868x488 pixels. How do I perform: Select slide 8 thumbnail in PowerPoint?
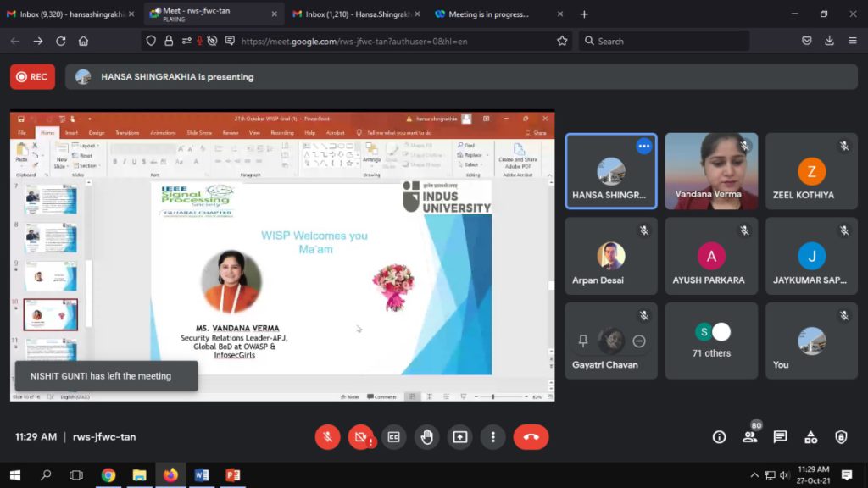pyautogui.click(x=50, y=238)
